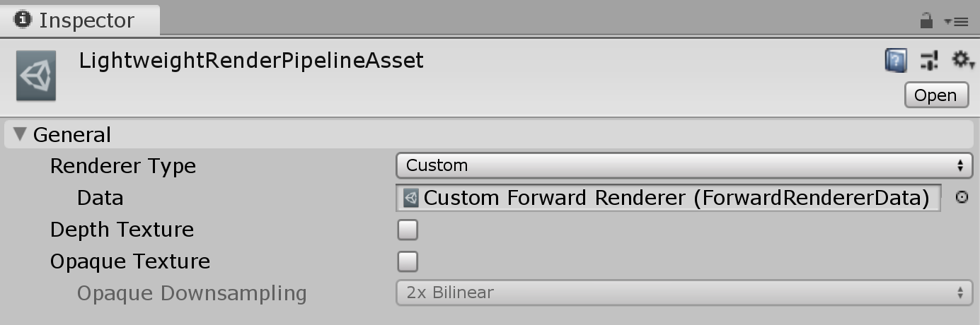Click the General section header label
This screenshot has height=325, width=980.
pyautogui.click(x=71, y=135)
